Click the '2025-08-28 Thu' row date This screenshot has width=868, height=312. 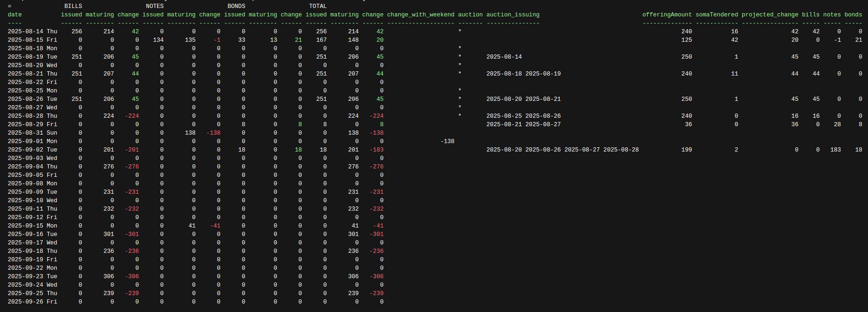pos(32,116)
